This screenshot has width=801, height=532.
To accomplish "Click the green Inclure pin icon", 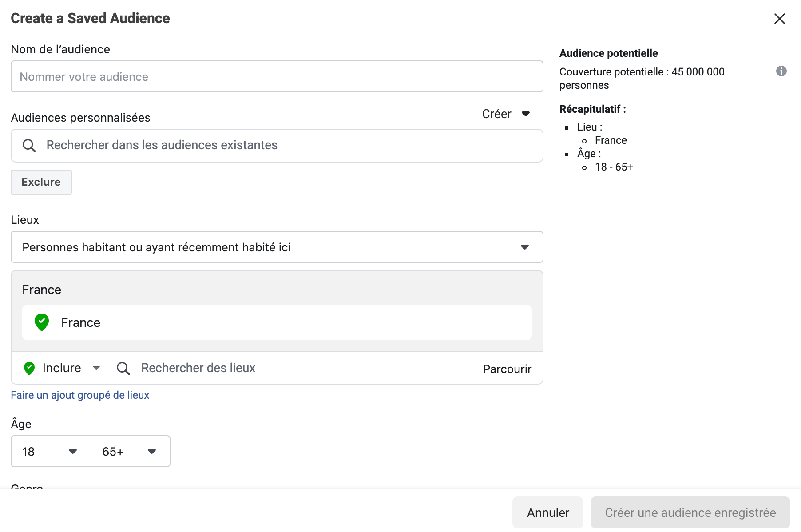I will coord(29,368).
